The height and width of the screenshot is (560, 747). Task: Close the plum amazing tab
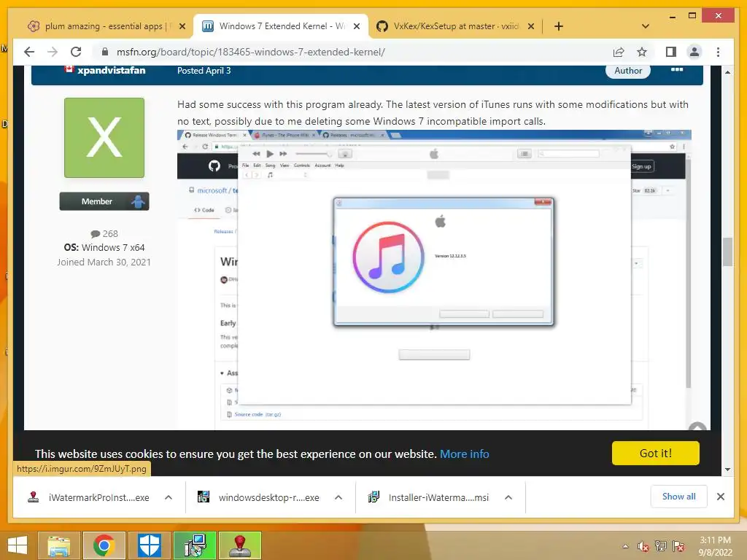tap(182, 26)
